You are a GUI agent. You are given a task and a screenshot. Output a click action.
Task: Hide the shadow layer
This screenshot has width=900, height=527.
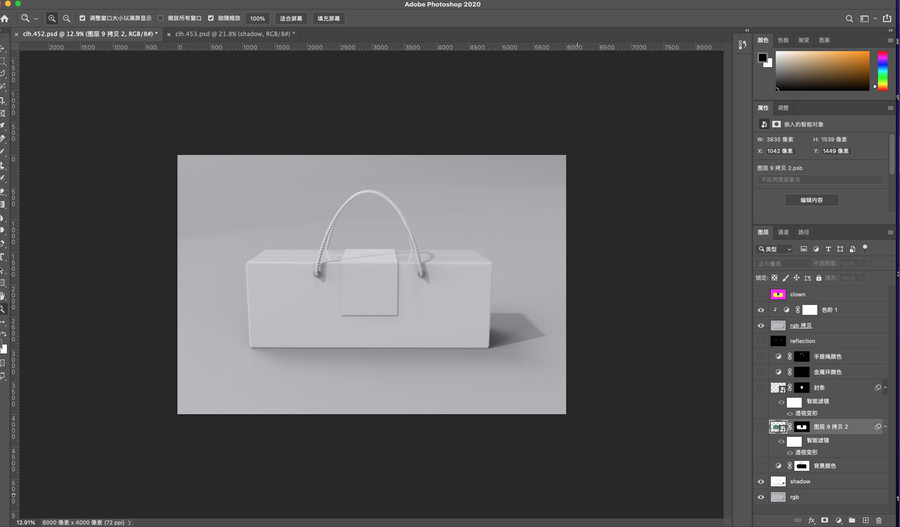pyautogui.click(x=761, y=482)
